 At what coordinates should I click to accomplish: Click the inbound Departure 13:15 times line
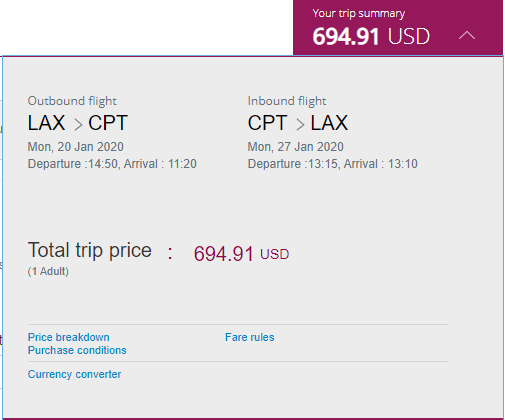tap(332, 164)
